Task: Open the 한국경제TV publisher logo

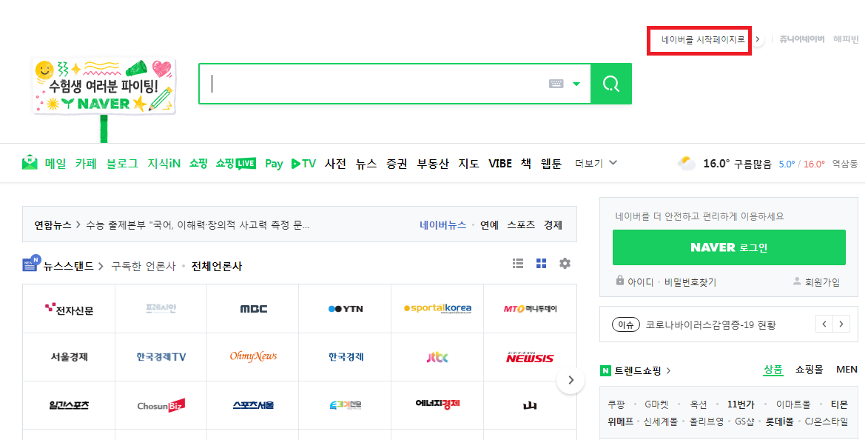Action: pyautogui.click(x=161, y=357)
